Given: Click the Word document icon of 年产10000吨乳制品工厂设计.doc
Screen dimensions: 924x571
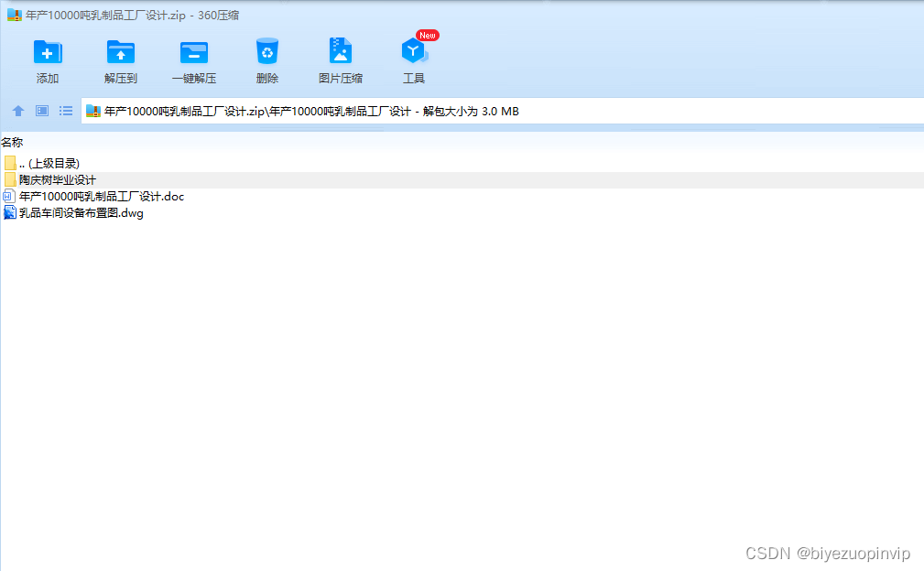Looking at the screenshot, I should 9,196.
